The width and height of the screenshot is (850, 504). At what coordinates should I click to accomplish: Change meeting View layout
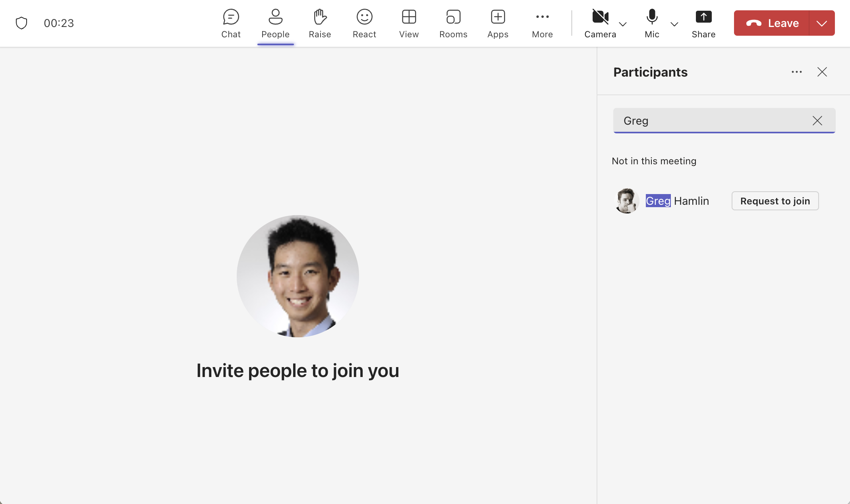409,23
